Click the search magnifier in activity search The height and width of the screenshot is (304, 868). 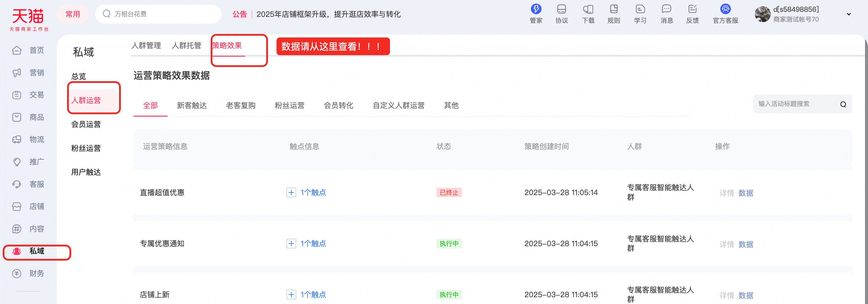point(843,104)
